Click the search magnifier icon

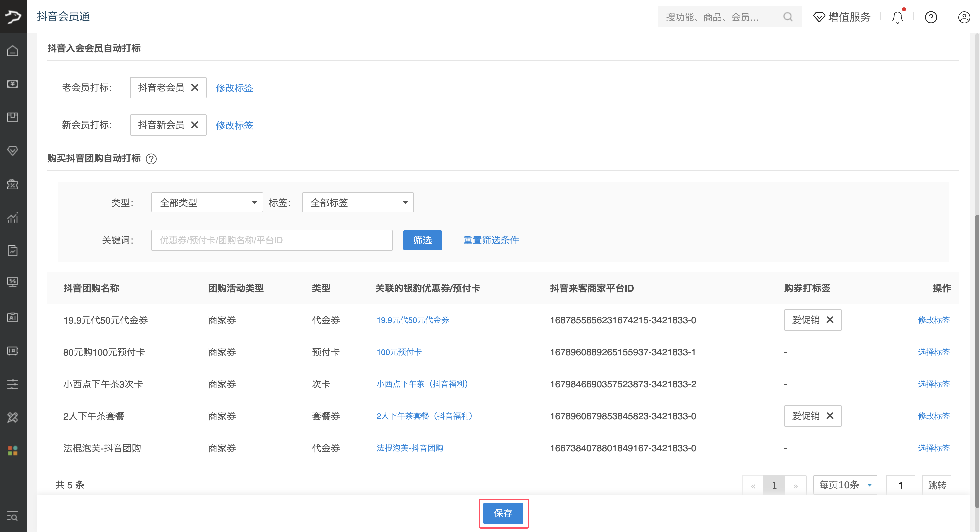(788, 17)
